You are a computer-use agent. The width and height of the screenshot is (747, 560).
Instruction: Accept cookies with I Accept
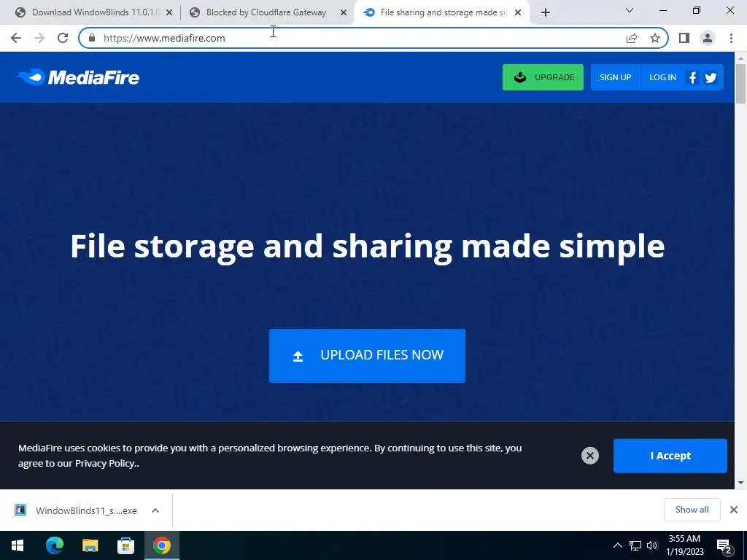click(670, 456)
